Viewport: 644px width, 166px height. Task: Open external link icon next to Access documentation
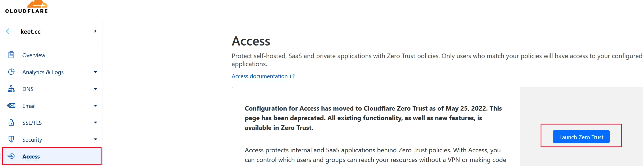click(293, 76)
